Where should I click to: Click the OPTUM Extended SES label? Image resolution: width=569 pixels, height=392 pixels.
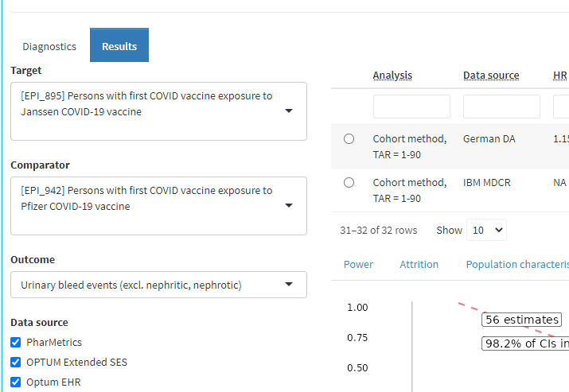pos(77,363)
